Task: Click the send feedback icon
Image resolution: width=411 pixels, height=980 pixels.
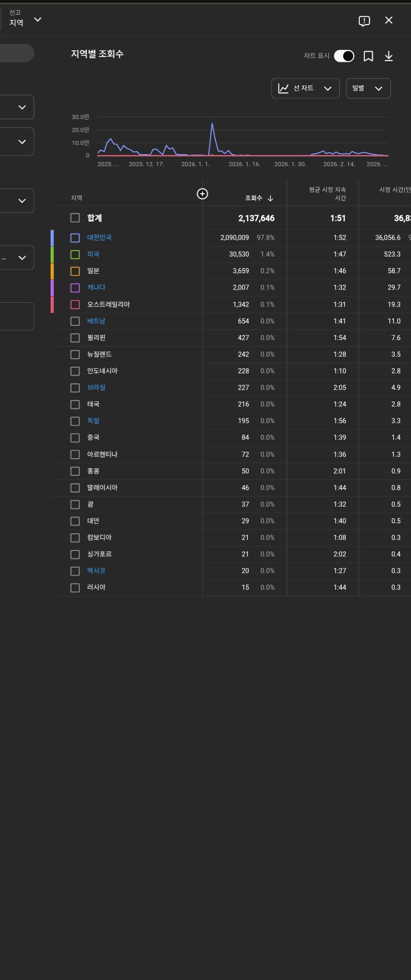Action: [364, 21]
